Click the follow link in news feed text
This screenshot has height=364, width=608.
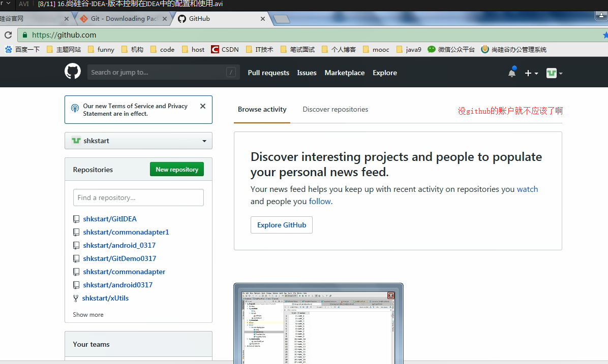[x=320, y=202]
